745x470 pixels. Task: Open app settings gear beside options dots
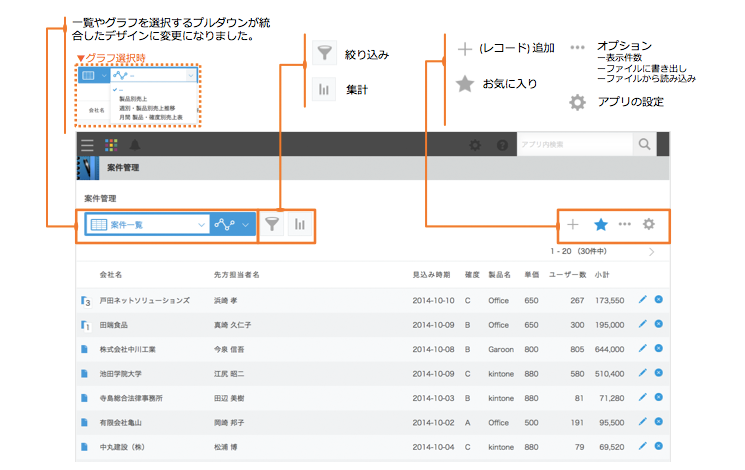[x=649, y=225]
